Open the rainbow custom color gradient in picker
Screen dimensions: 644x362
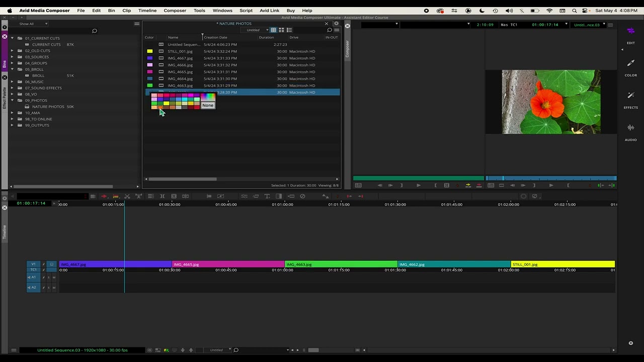(208, 97)
